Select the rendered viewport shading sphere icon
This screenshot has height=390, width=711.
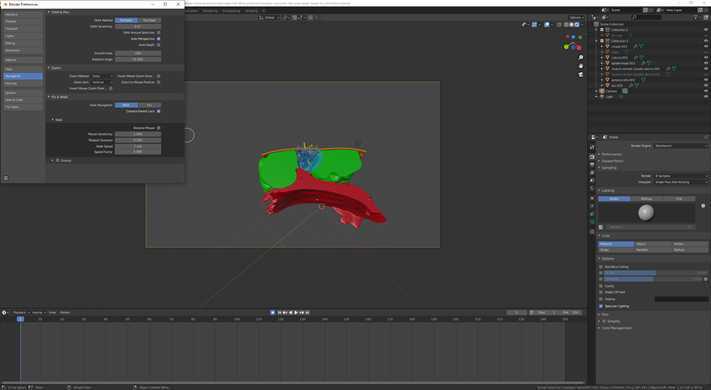pos(577,24)
